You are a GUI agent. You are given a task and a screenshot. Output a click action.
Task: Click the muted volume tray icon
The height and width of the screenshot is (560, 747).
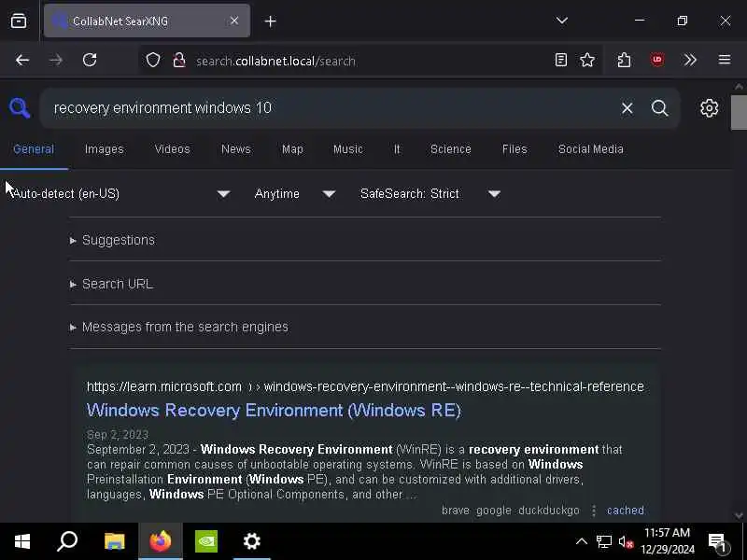point(626,541)
